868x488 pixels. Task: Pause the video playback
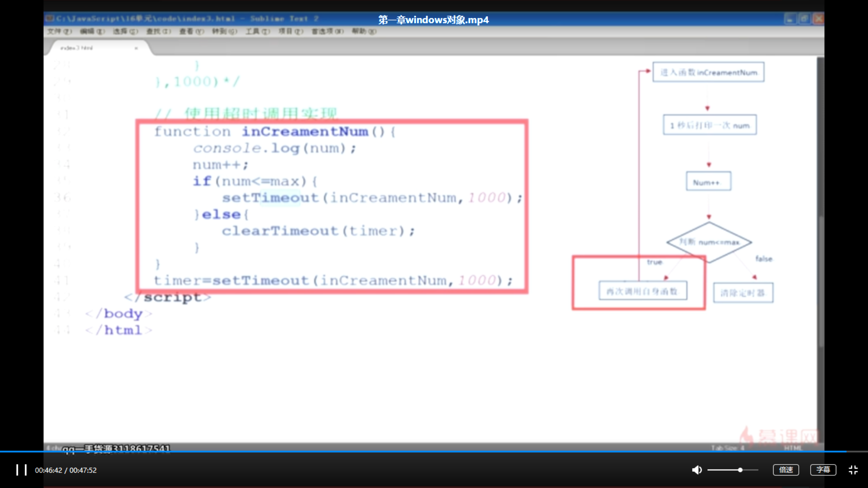coord(21,470)
